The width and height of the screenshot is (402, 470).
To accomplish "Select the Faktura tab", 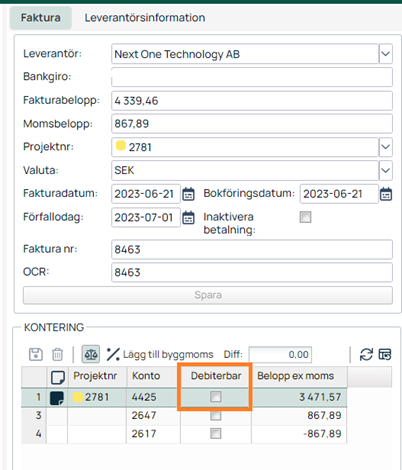I will 41,18.
